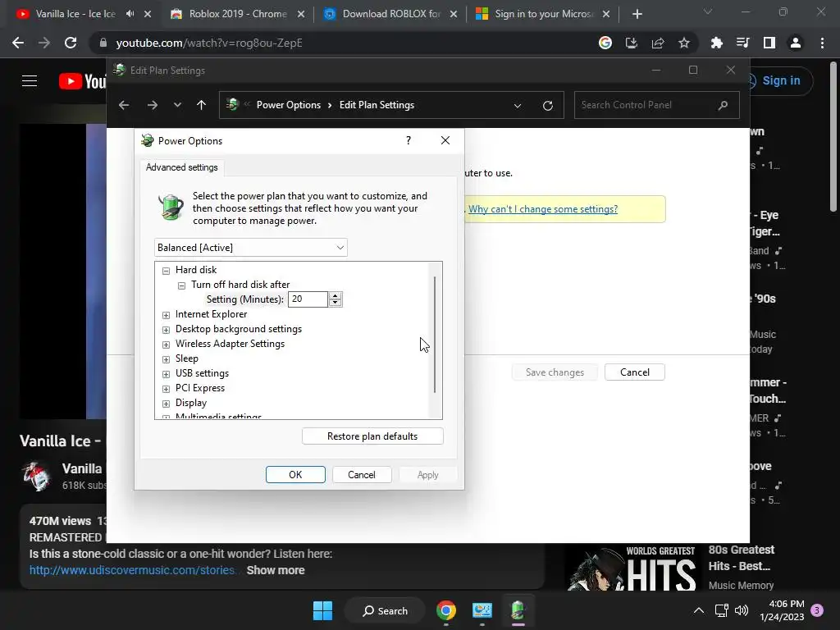840x630 pixels.
Task: Reload the YouTube page
Action: [71, 43]
